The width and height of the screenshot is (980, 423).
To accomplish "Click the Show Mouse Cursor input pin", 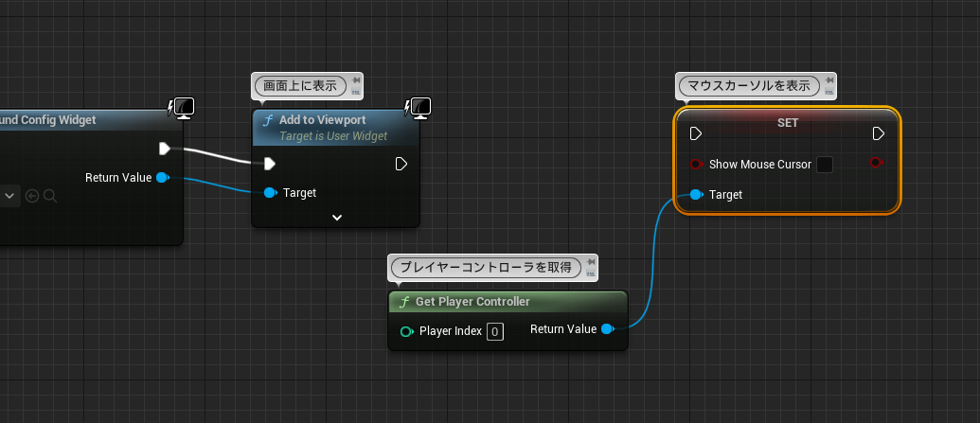I will point(696,165).
